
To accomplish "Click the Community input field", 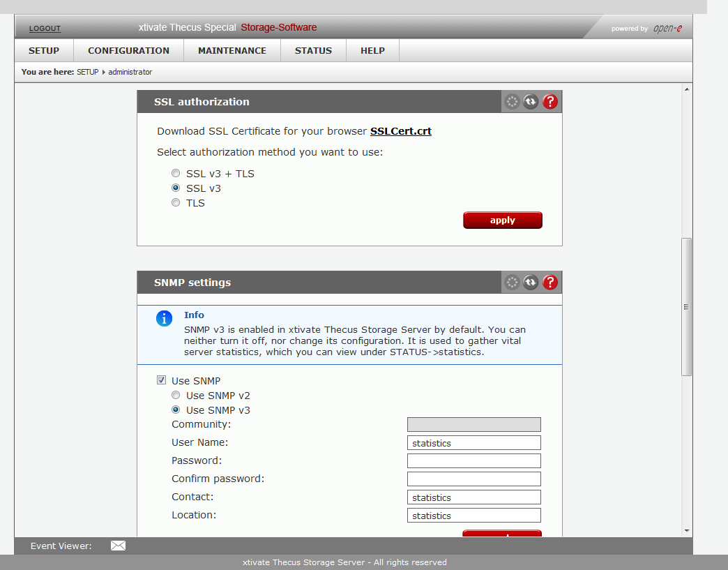I will point(474,425).
